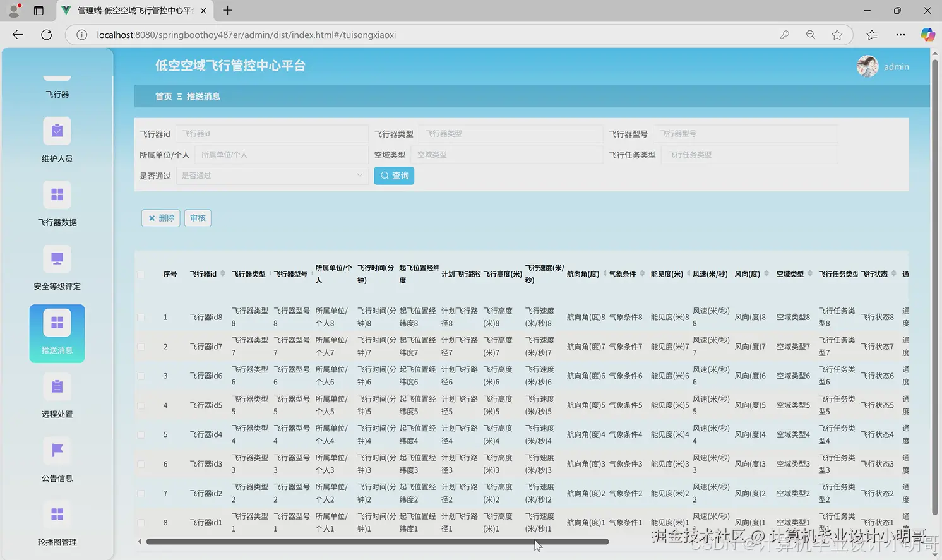This screenshot has width=942, height=560.
Task: Open the Copilot icon
Action: coord(927,35)
